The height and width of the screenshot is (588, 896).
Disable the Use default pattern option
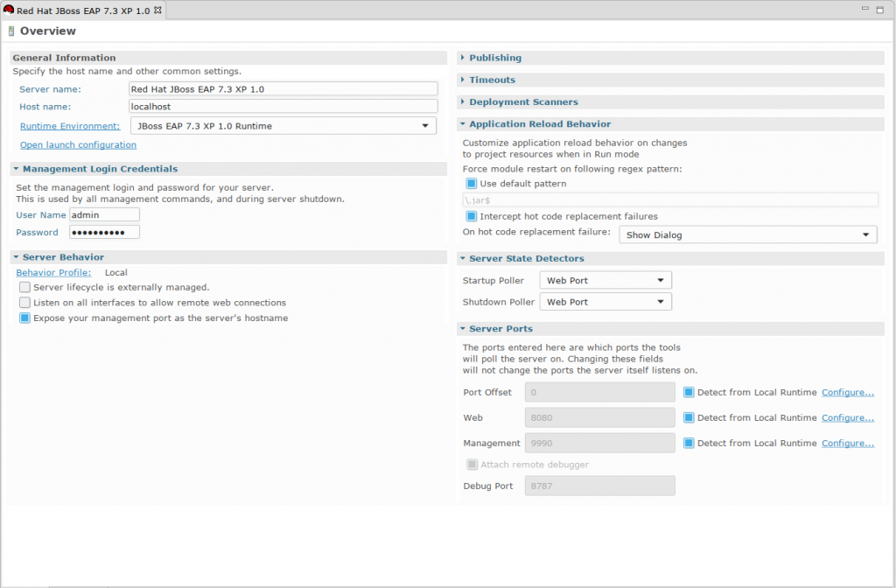coord(472,183)
